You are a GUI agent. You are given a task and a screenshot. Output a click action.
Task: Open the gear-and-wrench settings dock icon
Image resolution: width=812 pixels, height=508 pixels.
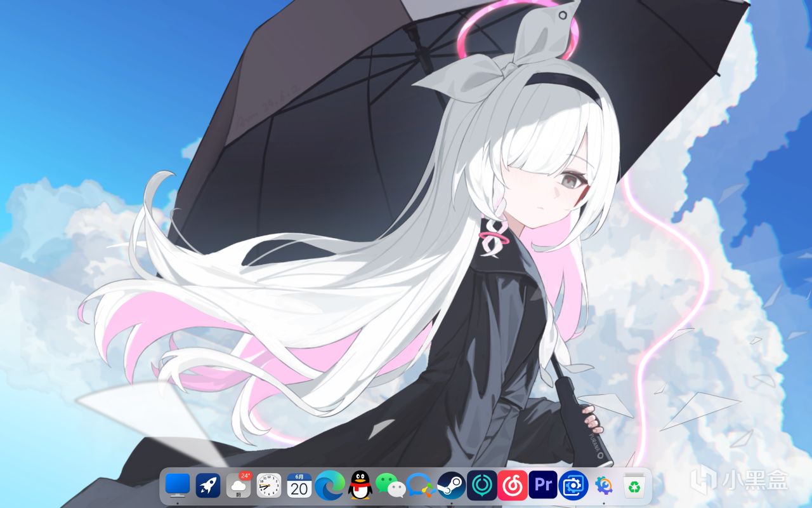click(x=603, y=485)
